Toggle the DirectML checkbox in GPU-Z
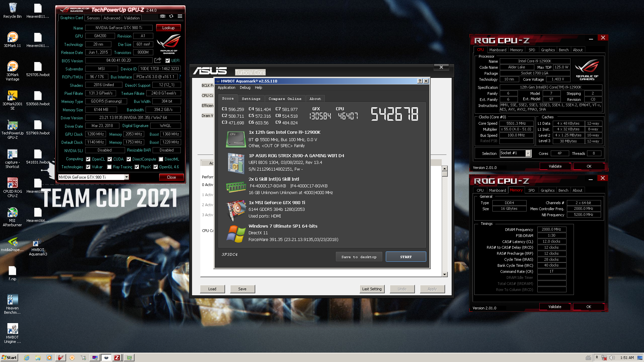644x362 pixels. (161, 159)
